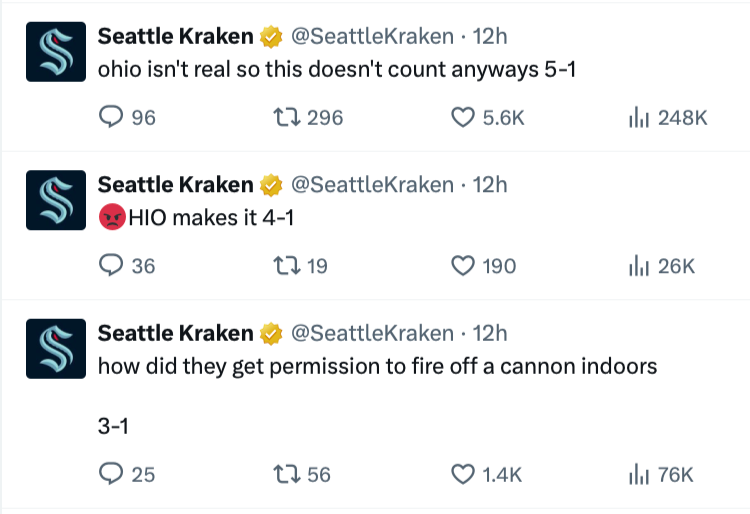Click Seattle Kraken name on 4-1 tweet

coord(176,185)
